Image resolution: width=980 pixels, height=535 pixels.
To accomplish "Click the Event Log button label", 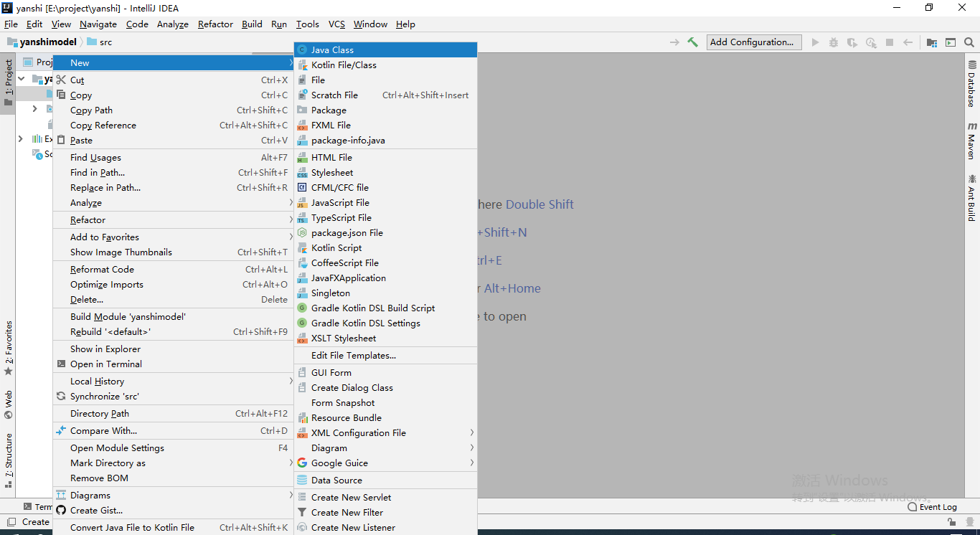I will 938,507.
